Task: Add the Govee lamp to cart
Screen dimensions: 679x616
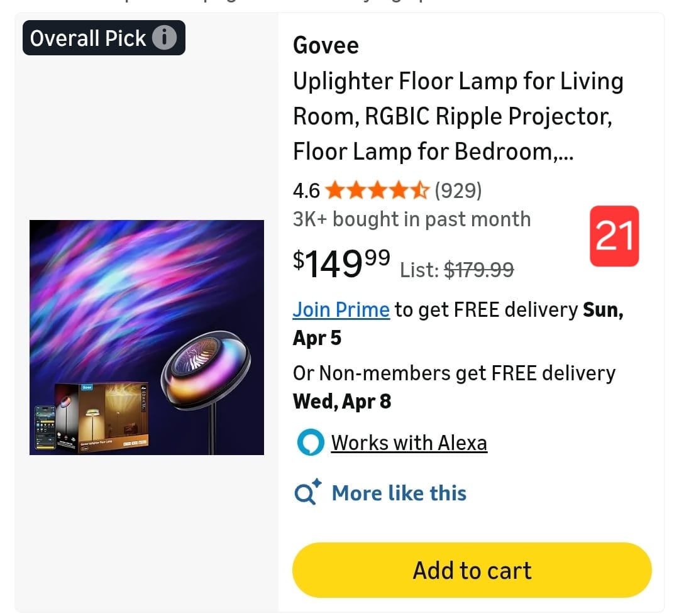Action: tap(472, 570)
